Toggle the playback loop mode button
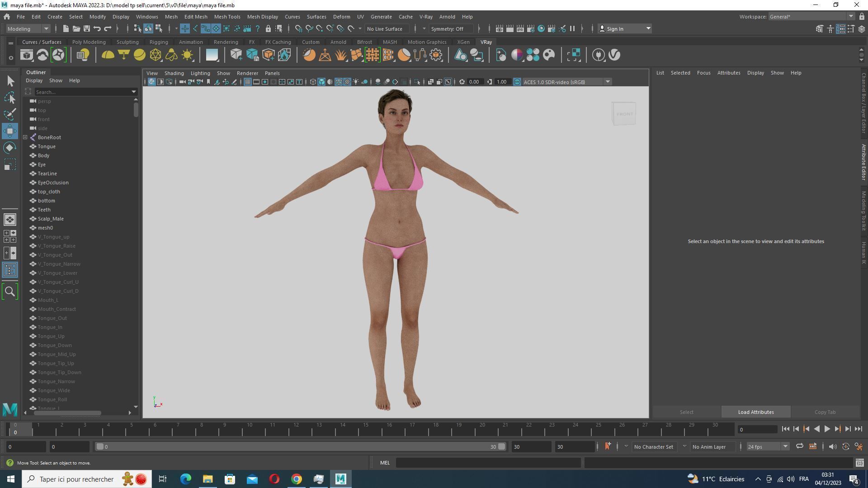The image size is (868, 488). [x=799, y=446]
